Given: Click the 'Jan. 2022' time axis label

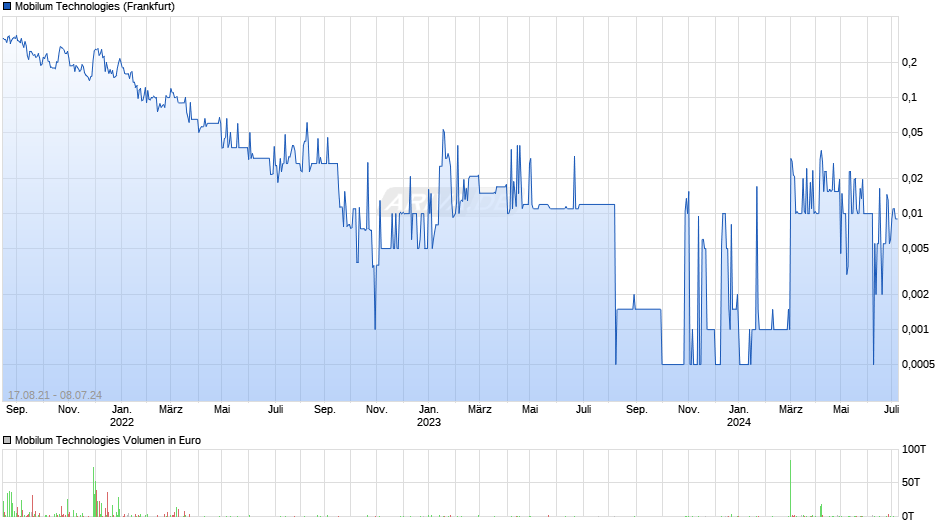Looking at the screenshot, I should [x=122, y=416].
